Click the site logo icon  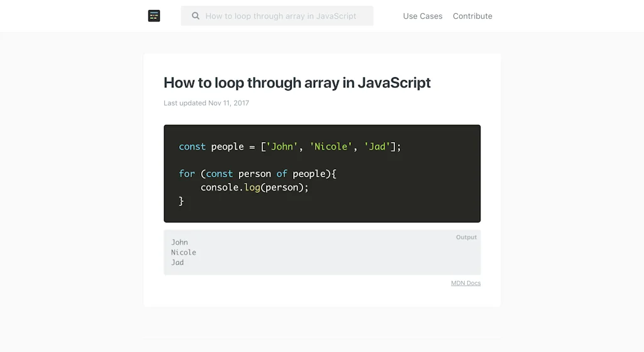click(x=154, y=16)
